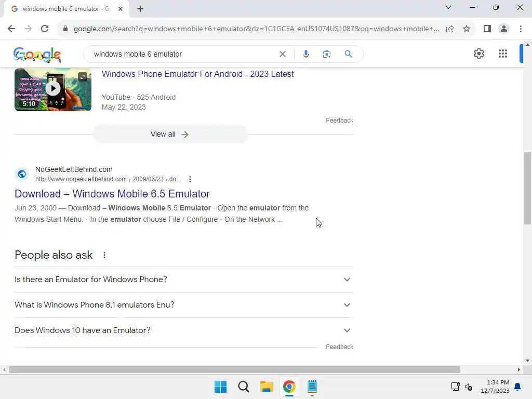Open File Explorer from the taskbar
Viewport: 532px width, 399px height.
click(267, 387)
